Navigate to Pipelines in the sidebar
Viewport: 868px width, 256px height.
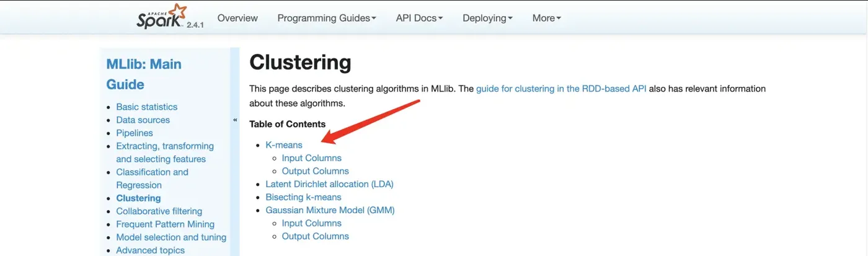(135, 133)
